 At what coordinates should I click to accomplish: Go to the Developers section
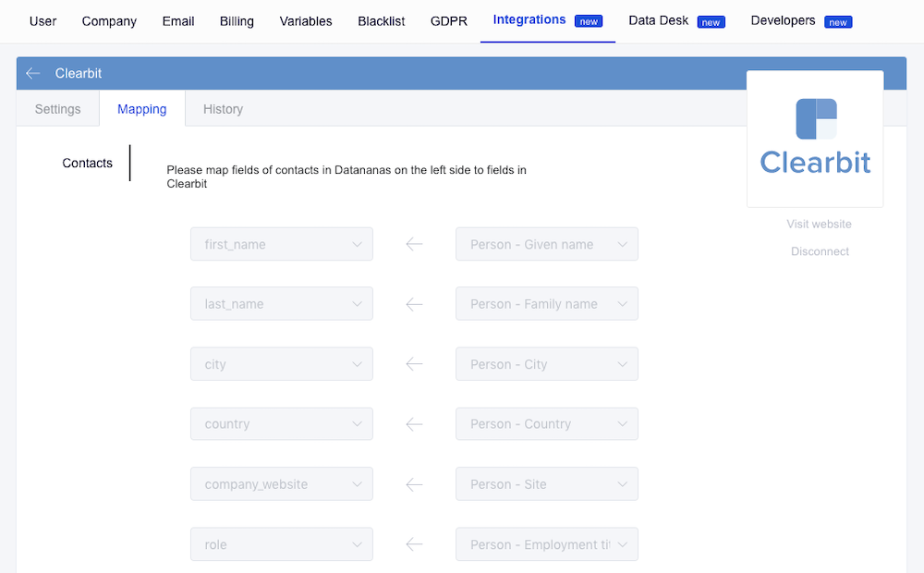(x=784, y=20)
